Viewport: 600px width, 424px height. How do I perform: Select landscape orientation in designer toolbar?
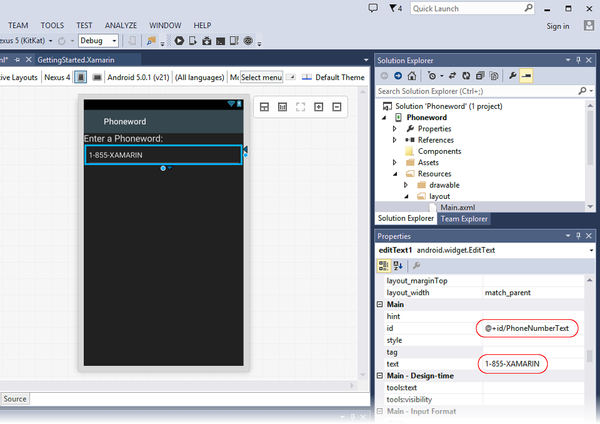point(97,77)
